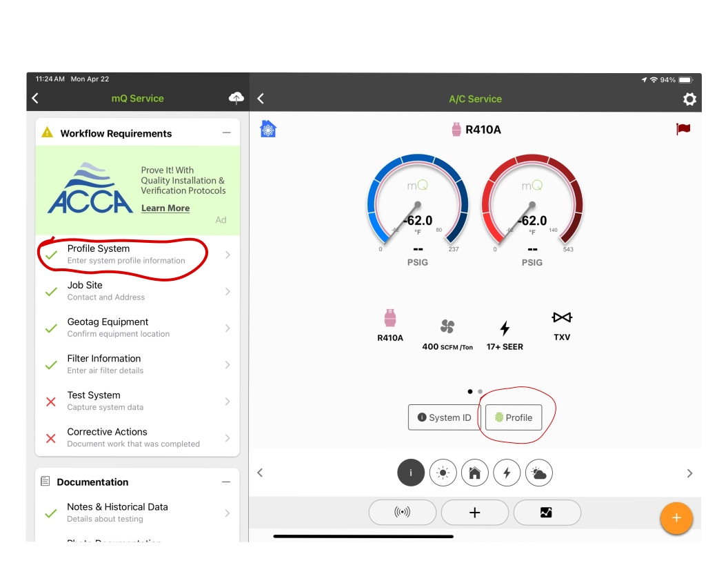
Task: Open Corrective Actions chevron
Action: pyautogui.click(x=228, y=438)
